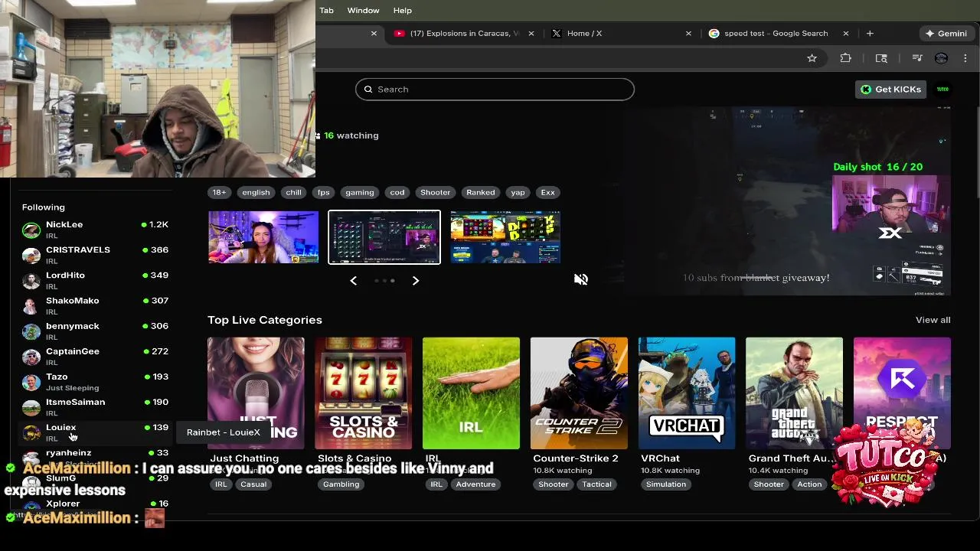The height and width of the screenshot is (551, 980).
Task: Open LordHito avatar in Following
Action: 31,281
